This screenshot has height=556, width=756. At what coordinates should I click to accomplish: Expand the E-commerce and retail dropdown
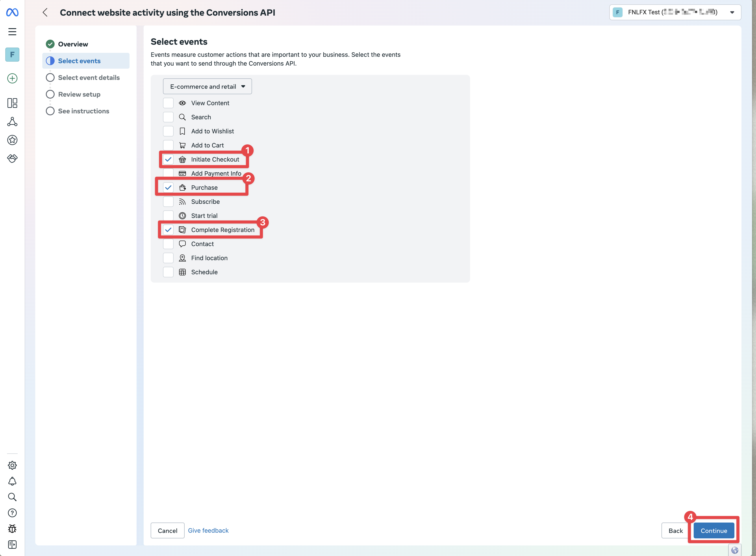point(207,87)
